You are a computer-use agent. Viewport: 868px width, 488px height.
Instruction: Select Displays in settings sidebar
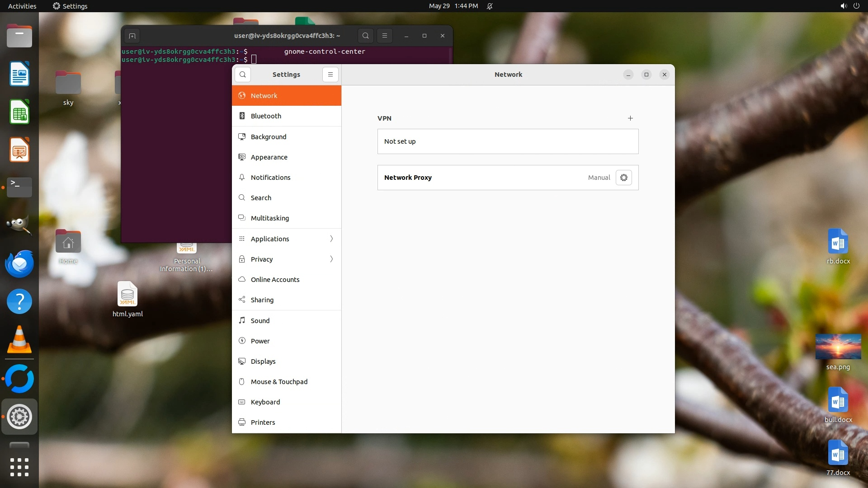[263, 361]
